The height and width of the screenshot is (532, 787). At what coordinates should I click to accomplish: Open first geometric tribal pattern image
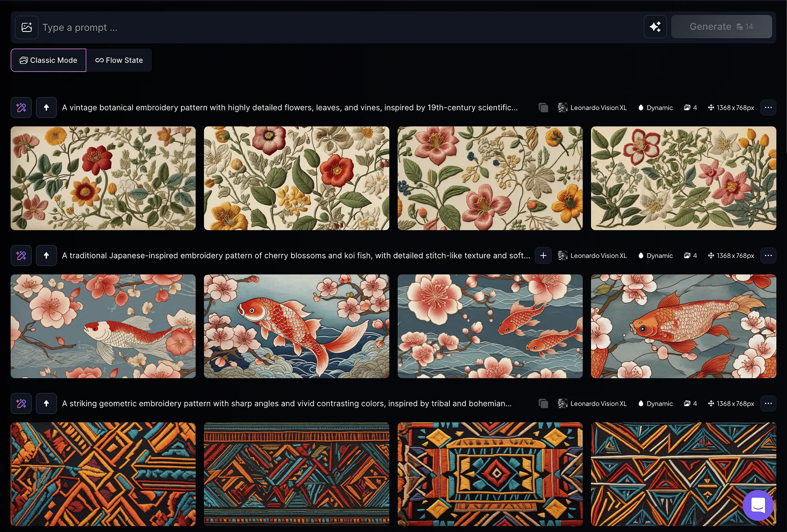pos(103,474)
